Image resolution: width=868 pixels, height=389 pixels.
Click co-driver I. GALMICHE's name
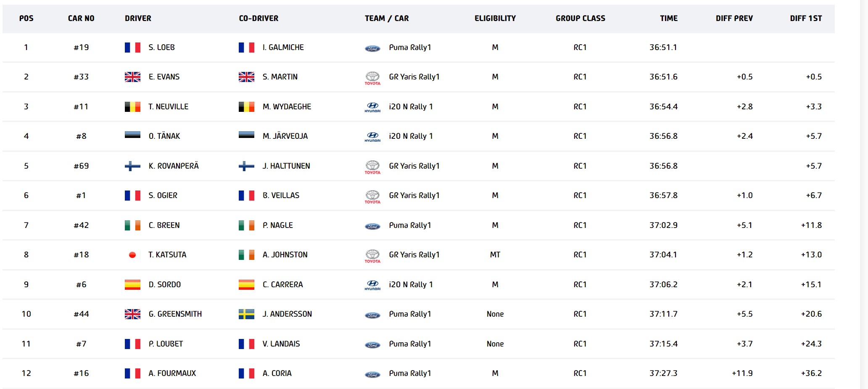pos(283,48)
